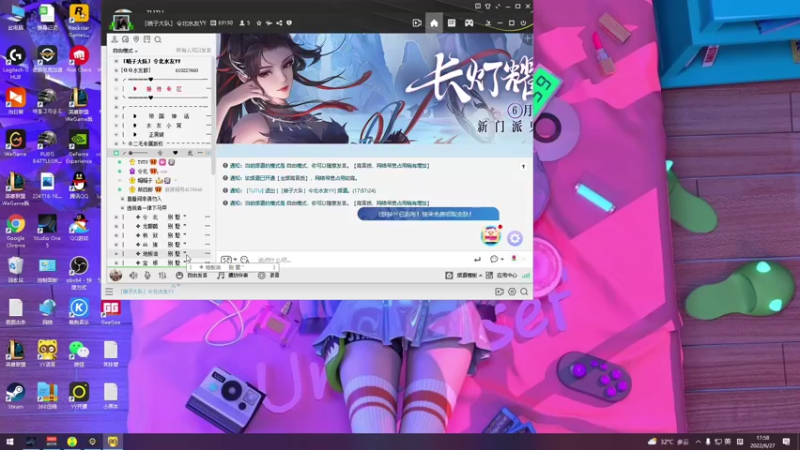Image resolution: width=800 pixels, height=450 pixels.
Task: Click the purple gear icon in chat area
Action: [x=515, y=238]
